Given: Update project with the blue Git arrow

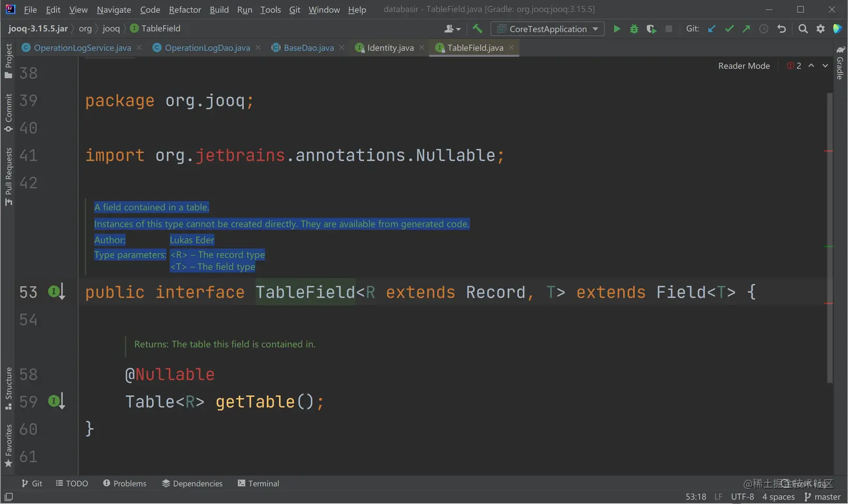Looking at the screenshot, I should pos(712,29).
